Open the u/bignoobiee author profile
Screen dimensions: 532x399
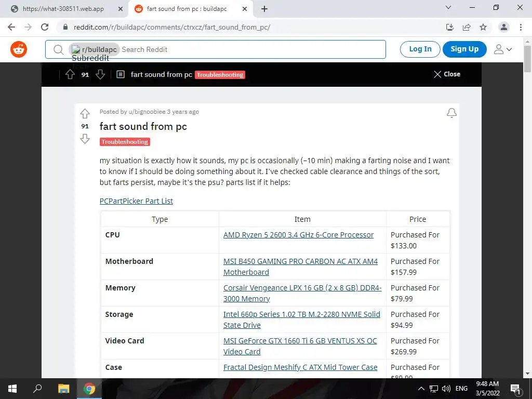click(147, 112)
